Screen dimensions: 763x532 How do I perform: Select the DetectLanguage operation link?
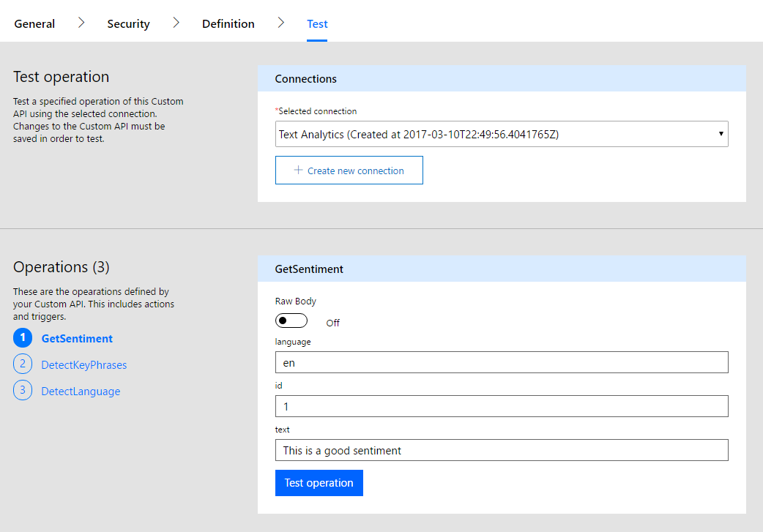coord(81,390)
